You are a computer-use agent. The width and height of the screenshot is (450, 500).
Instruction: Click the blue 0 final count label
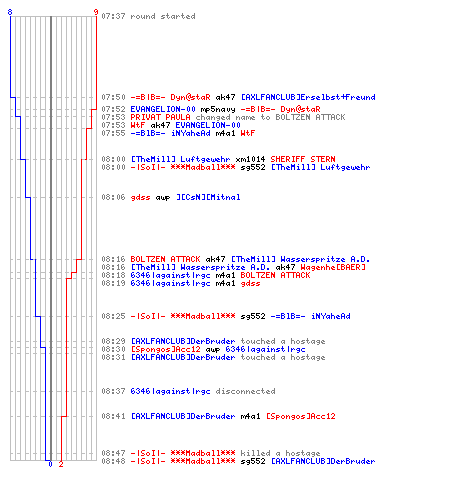tap(50, 464)
